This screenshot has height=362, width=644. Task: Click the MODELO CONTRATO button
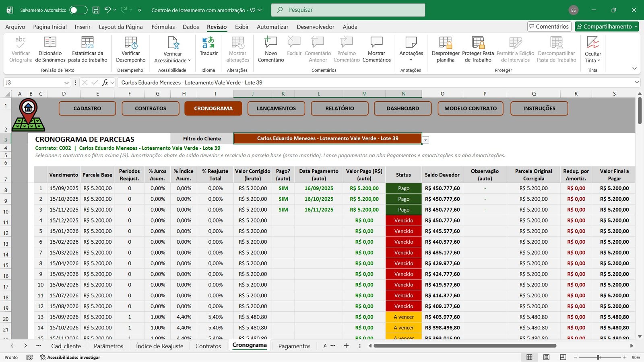click(471, 108)
